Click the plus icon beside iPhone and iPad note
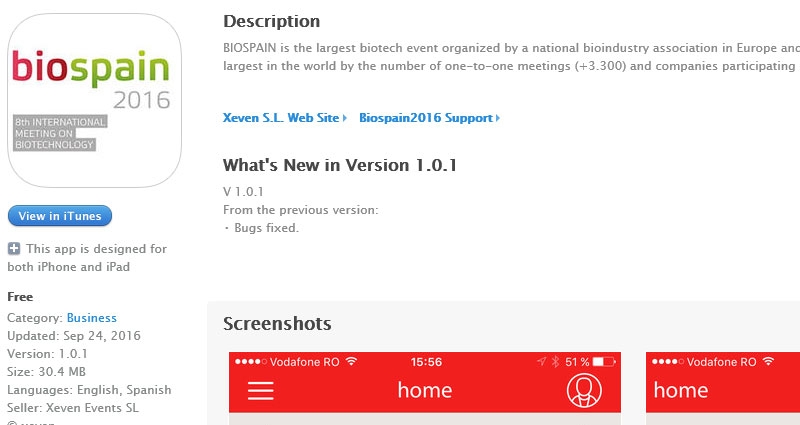Image resolution: width=800 pixels, height=425 pixels. 14,249
